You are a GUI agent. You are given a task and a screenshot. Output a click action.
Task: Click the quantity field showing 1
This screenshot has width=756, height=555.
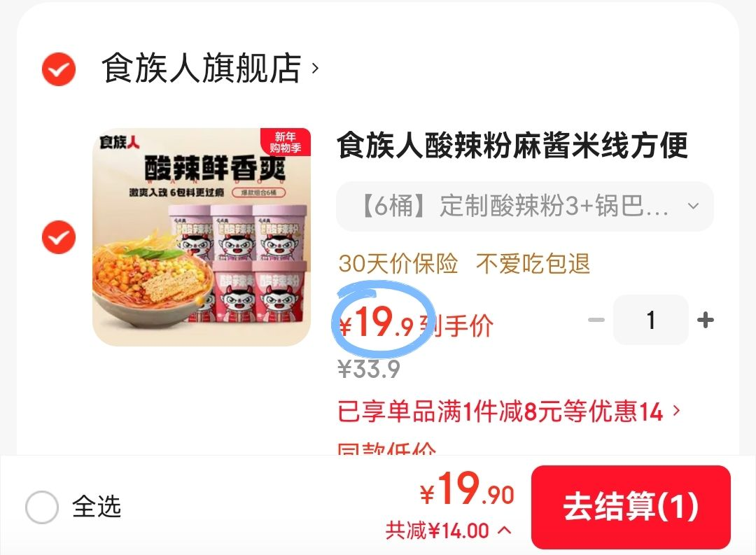coord(651,320)
